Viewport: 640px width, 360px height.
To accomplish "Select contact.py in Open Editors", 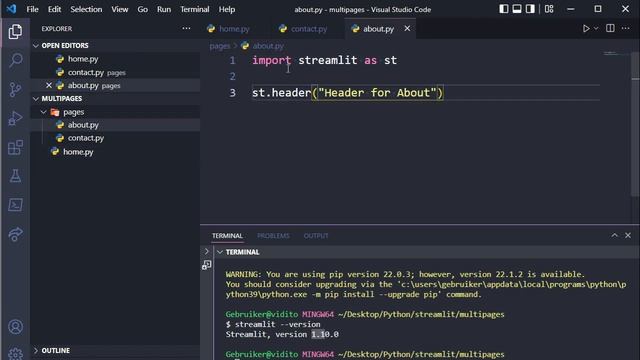I will pos(115,72).
